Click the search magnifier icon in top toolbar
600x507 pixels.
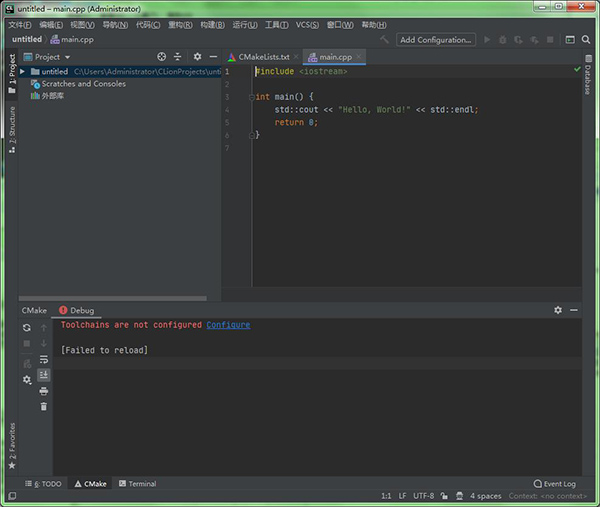click(585, 40)
